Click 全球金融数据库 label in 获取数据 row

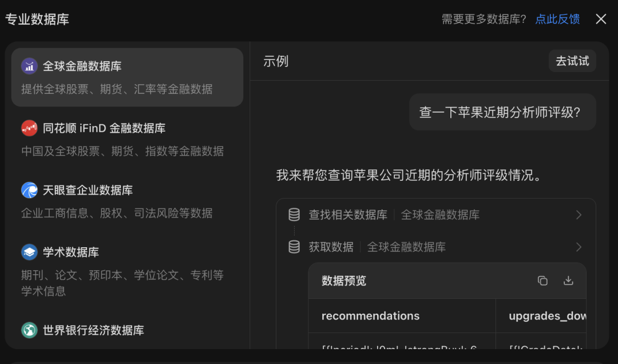[406, 247]
